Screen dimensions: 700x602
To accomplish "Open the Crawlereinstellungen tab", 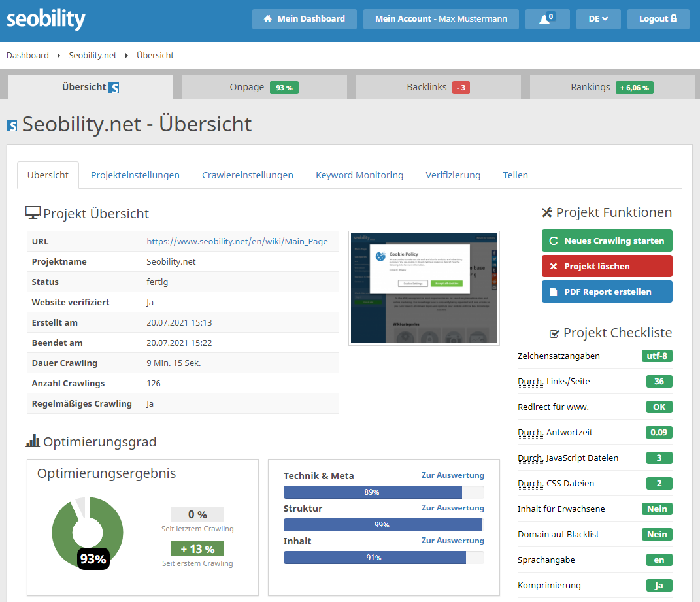I will click(247, 175).
